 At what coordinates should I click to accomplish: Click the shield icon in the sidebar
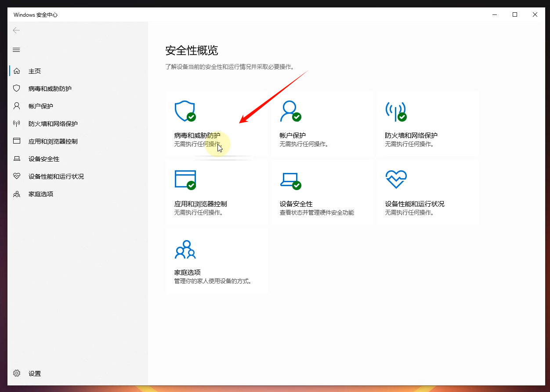17,88
